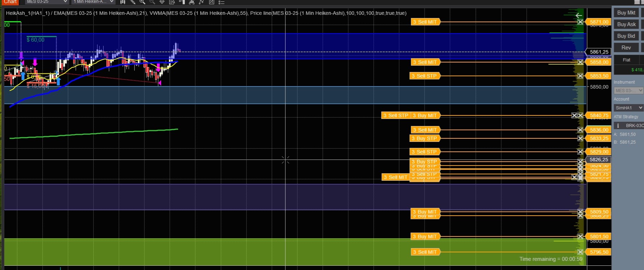Select the 5801,50 price marker
Screen dimensions: 644x270
click(598, 236)
